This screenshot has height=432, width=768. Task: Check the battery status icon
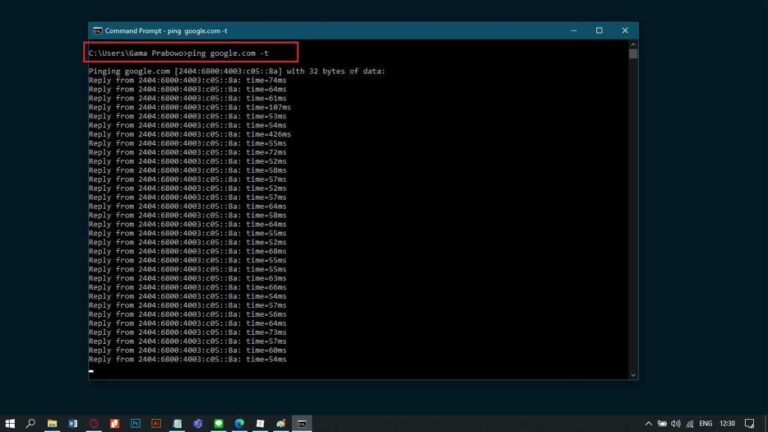tap(662, 423)
